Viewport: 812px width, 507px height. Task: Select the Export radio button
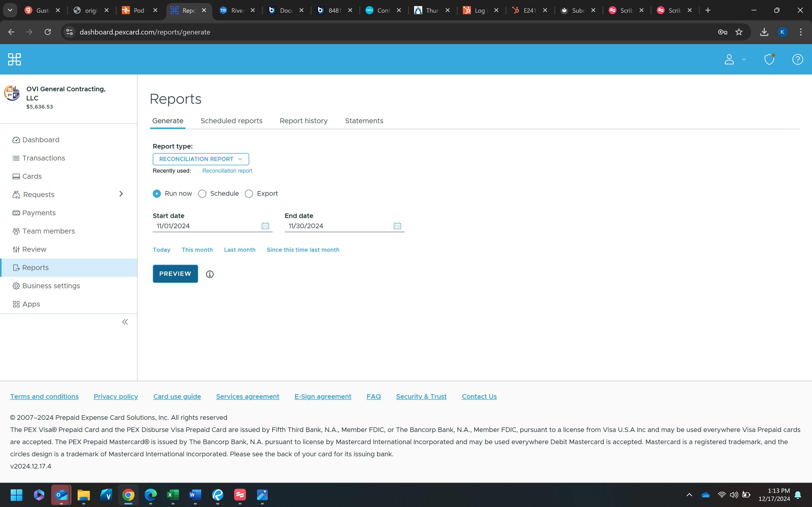(249, 194)
